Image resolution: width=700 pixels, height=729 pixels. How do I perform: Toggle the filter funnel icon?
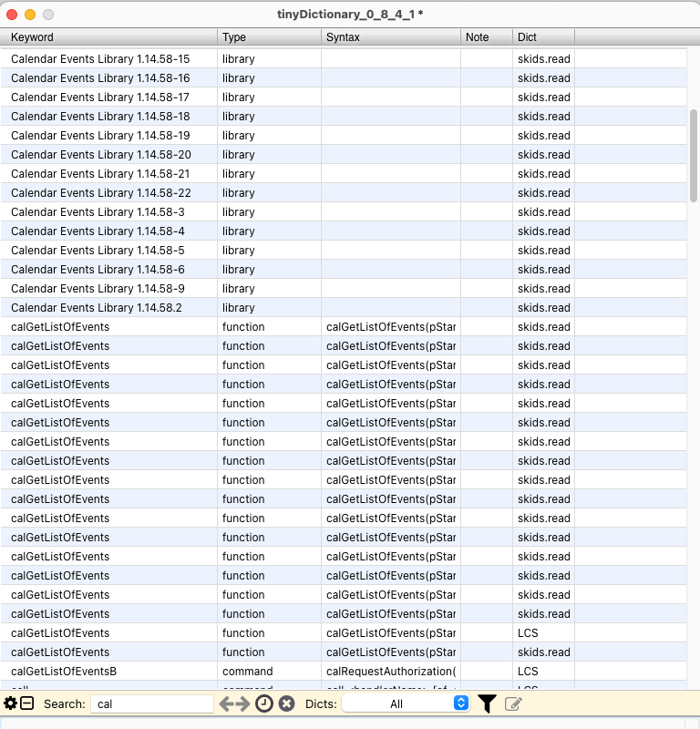pyautogui.click(x=488, y=703)
